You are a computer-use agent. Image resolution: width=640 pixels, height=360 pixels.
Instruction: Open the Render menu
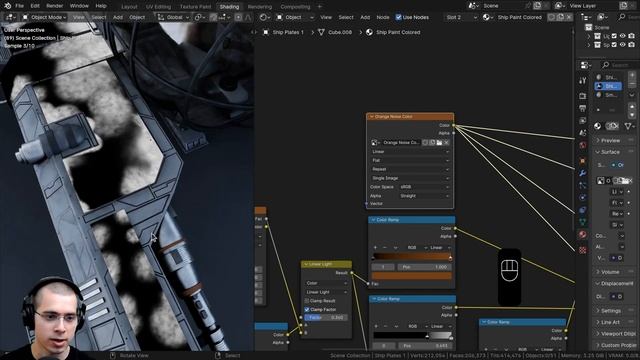pos(54,6)
